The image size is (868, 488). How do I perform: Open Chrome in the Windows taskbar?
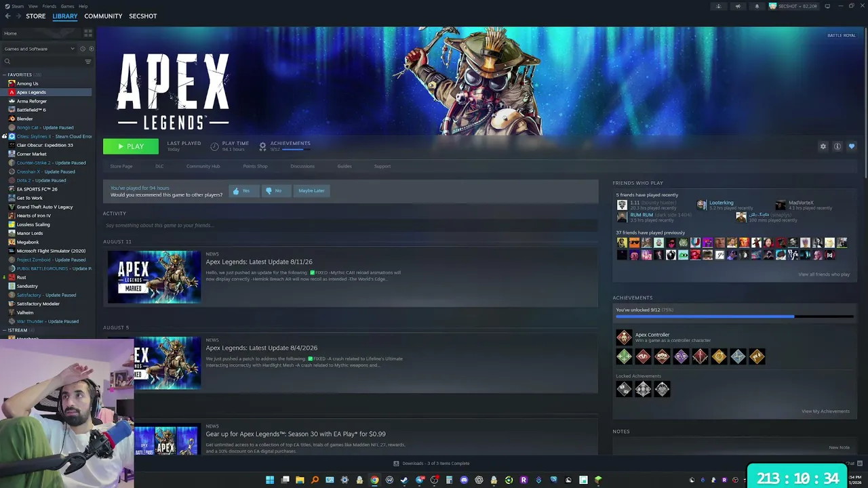(x=374, y=481)
